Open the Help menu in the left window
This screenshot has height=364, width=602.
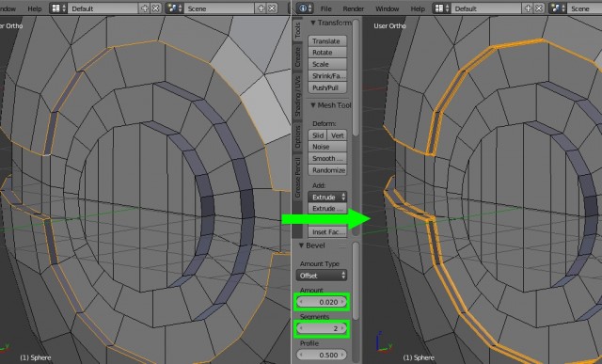coord(35,8)
